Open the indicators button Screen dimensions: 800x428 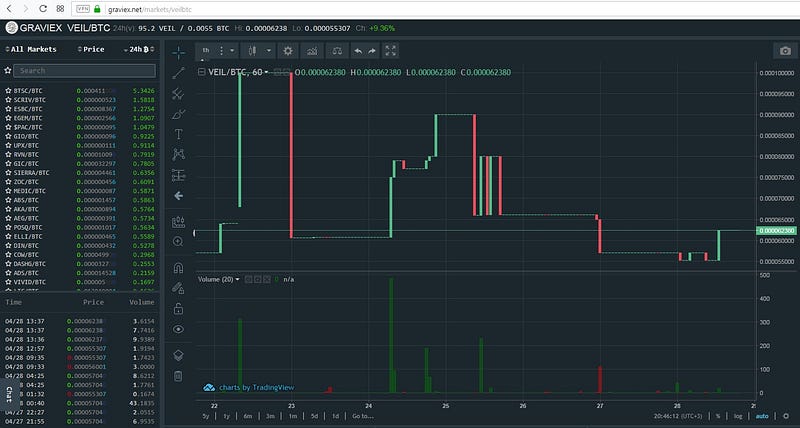(312, 51)
